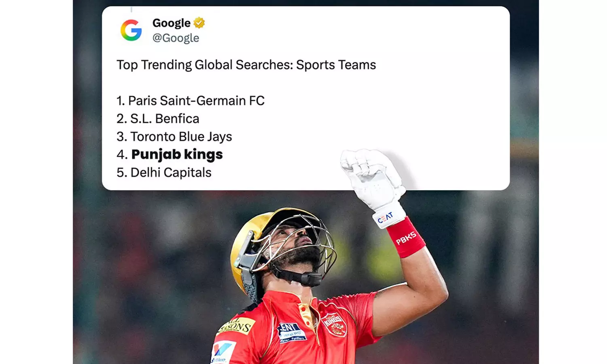Click the red PBKS wristband

coord(406,238)
